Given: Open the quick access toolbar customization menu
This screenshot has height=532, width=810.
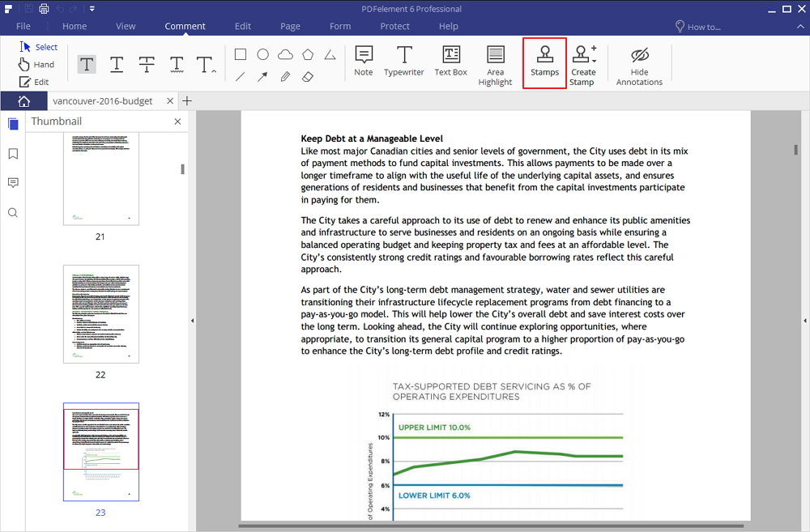Looking at the screenshot, I should pos(92,7).
